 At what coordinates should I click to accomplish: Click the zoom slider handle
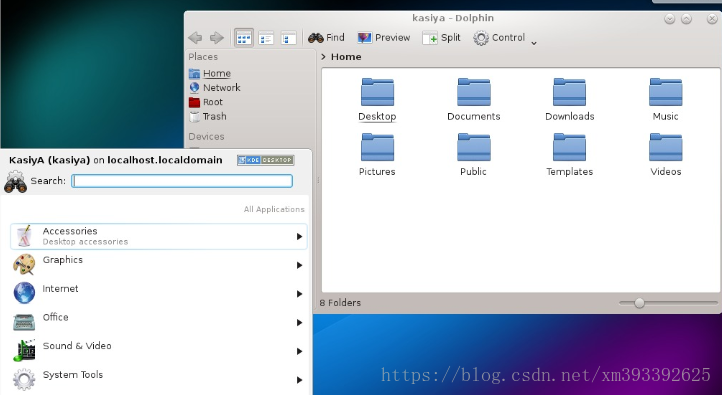[x=639, y=303]
